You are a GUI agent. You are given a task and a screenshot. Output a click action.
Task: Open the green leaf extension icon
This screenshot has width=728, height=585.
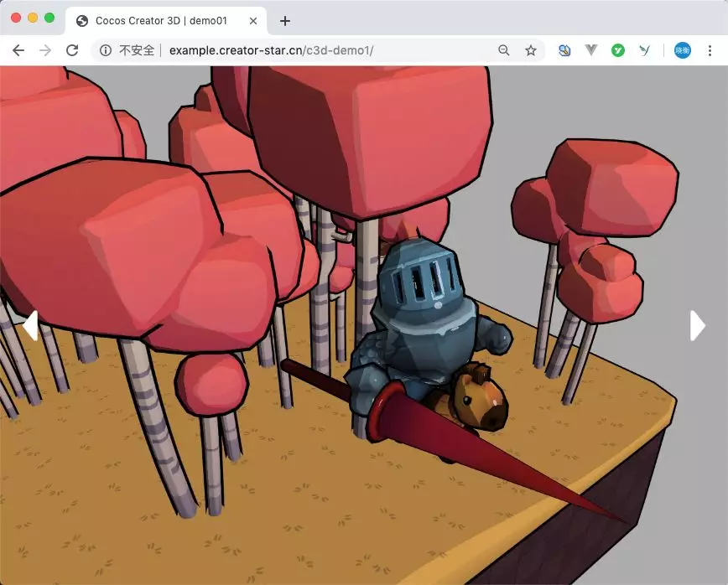[644, 50]
